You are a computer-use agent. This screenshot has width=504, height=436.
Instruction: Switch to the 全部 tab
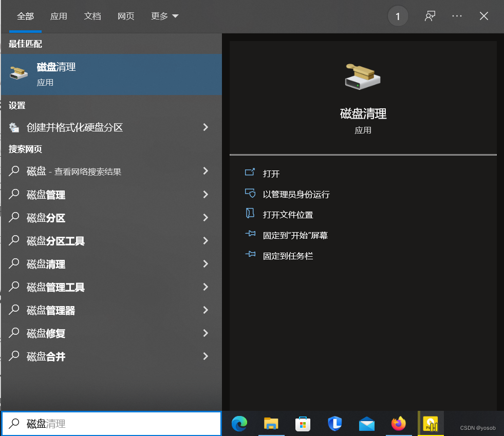[x=25, y=16]
